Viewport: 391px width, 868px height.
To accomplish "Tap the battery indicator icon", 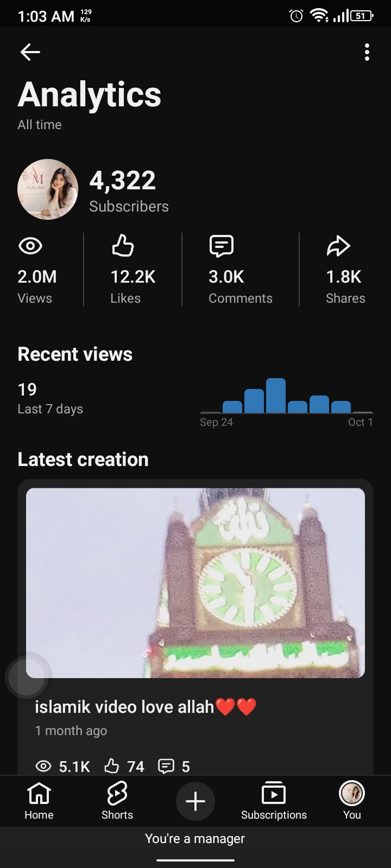I will coord(362,16).
